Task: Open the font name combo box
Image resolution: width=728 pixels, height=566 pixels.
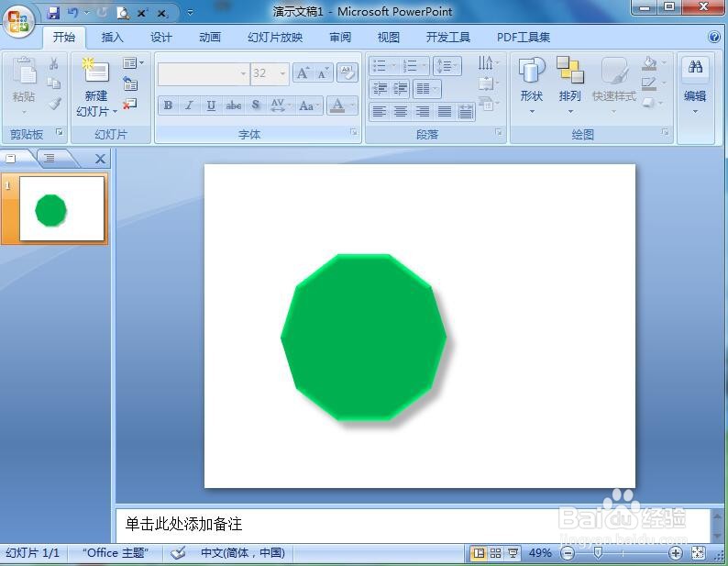Action: click(x=203, y=73)
